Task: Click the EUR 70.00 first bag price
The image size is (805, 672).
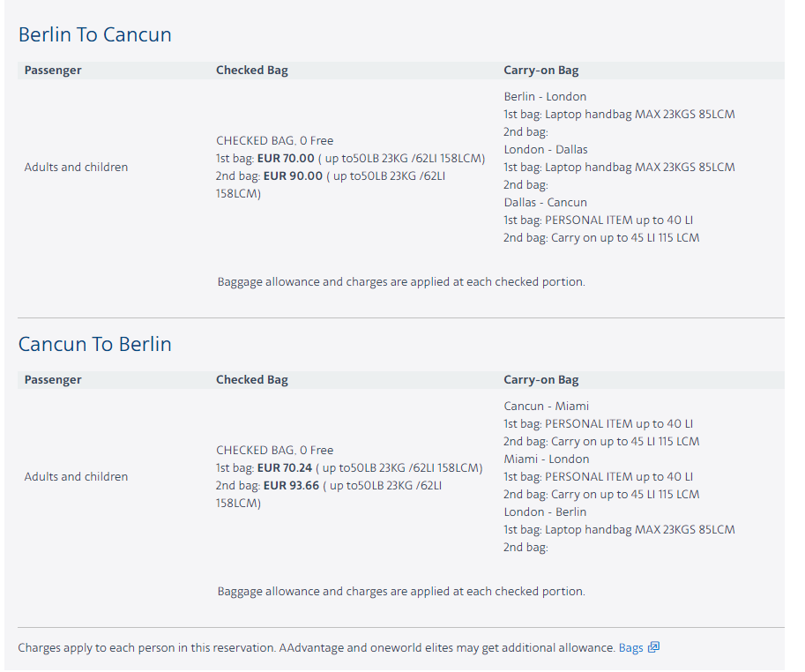Action: pos(286,158)
